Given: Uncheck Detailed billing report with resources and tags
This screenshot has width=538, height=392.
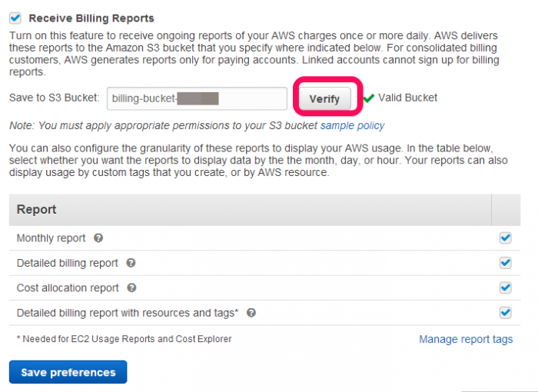Looking at the screenshot, I should (505, 313).
